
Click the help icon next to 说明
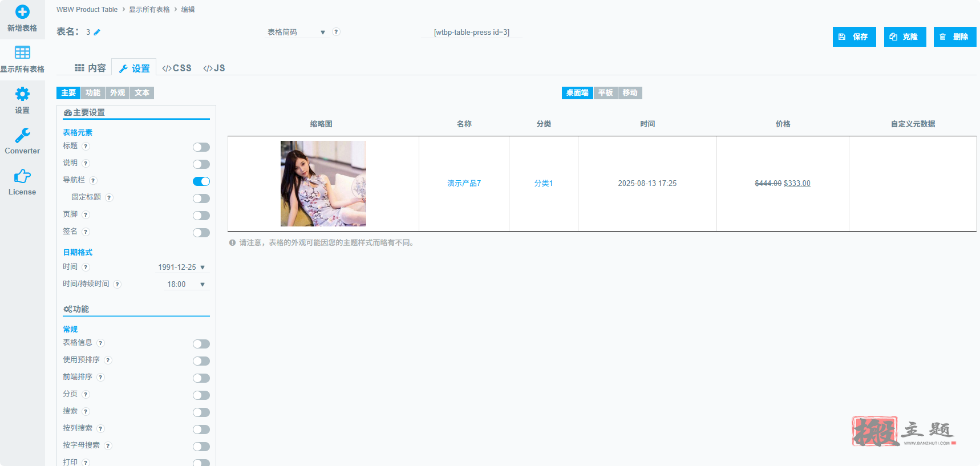click(86, 164)
